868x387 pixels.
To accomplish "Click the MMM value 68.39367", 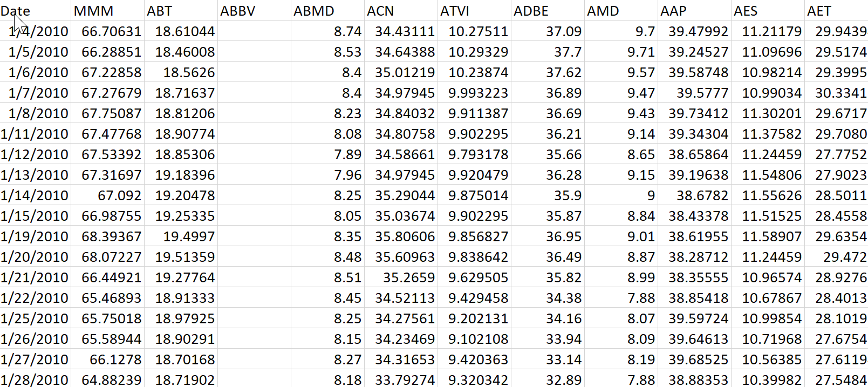I will click(x=107, y=236).
